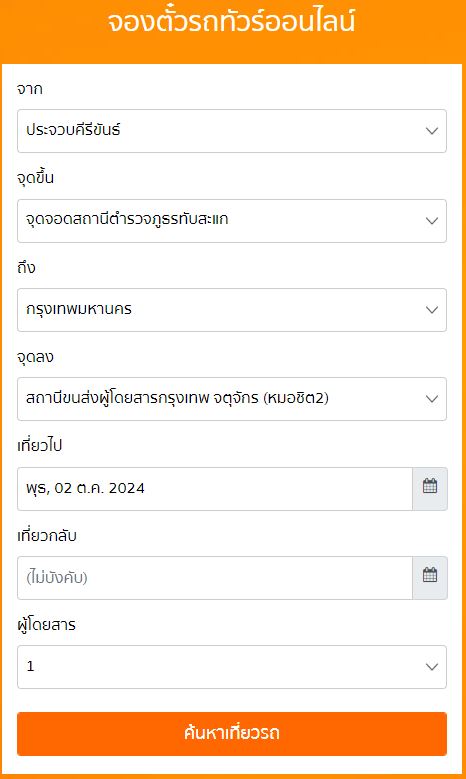Click the เที่ยวกลับ return date field (ไม่บังคับ)
466x779 pixels.
click(x=215, y=578)
